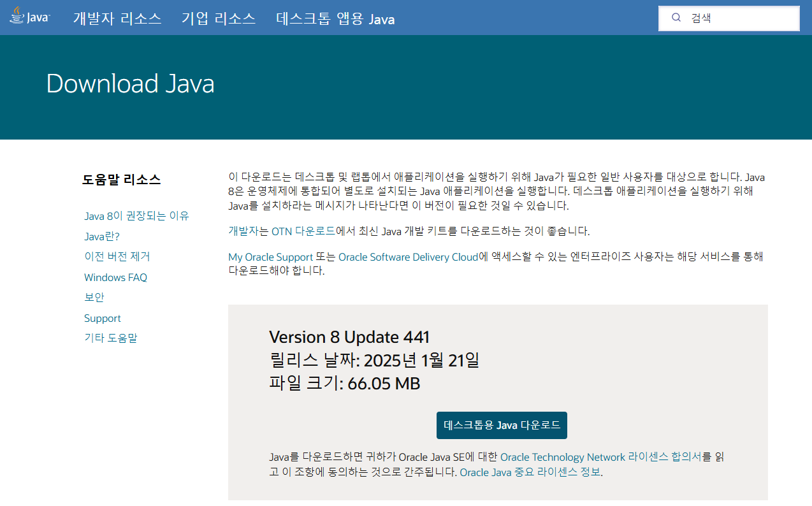Open the 'Java란?' help link
This screenshot has width=812, height=506.
[102, 236]
